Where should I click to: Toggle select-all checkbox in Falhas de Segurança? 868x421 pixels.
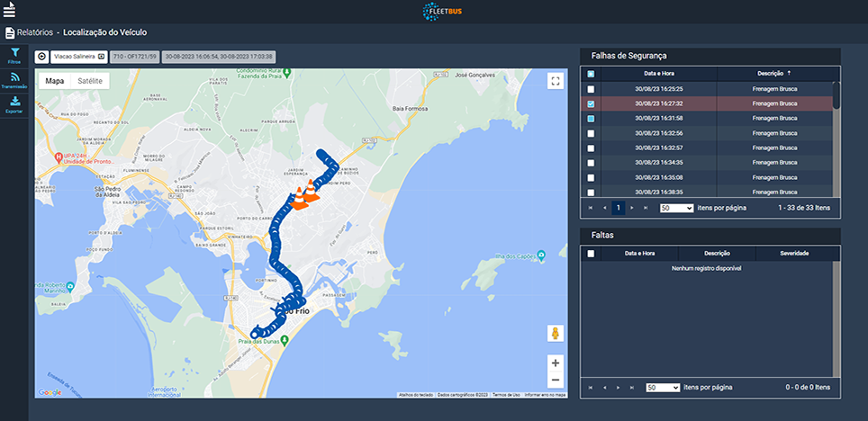(x=591, y=74)
